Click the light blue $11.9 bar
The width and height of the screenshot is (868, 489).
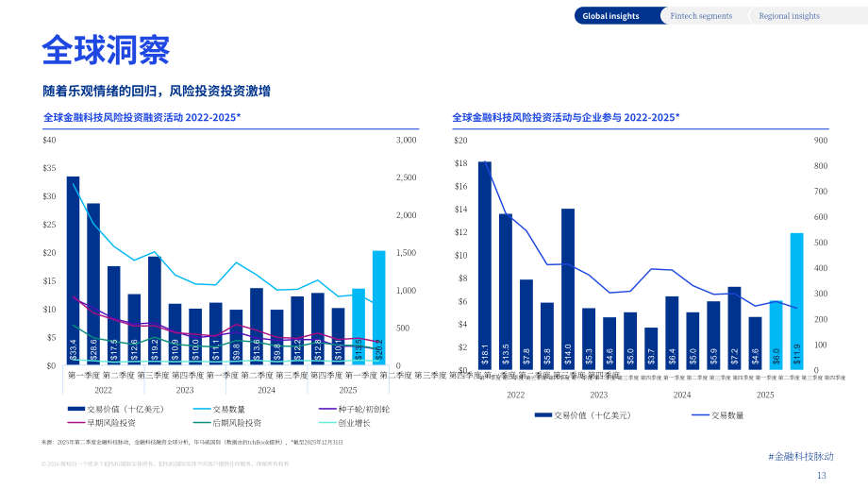[x=796, y=301]
